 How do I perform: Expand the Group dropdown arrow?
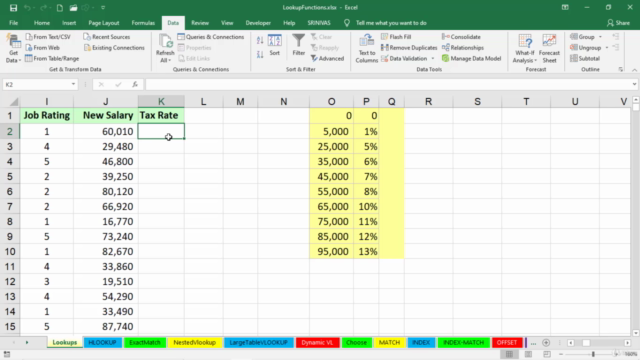(600, 37)
